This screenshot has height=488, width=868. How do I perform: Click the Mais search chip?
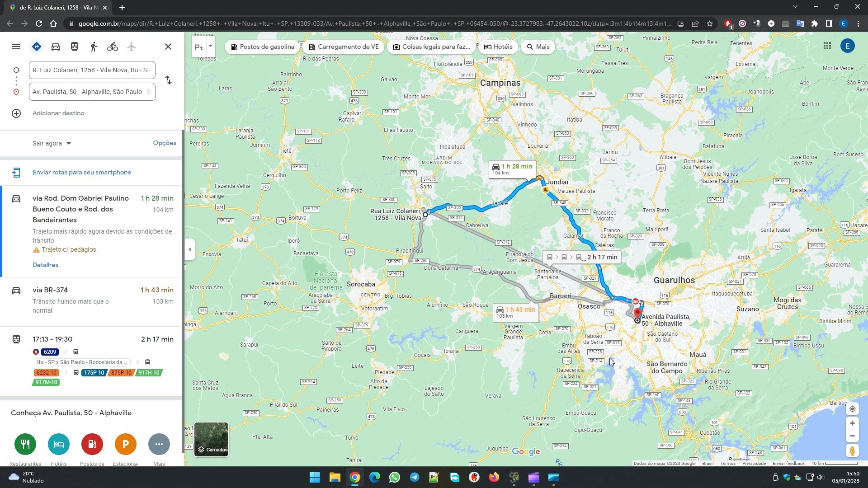tap(538, 47)
